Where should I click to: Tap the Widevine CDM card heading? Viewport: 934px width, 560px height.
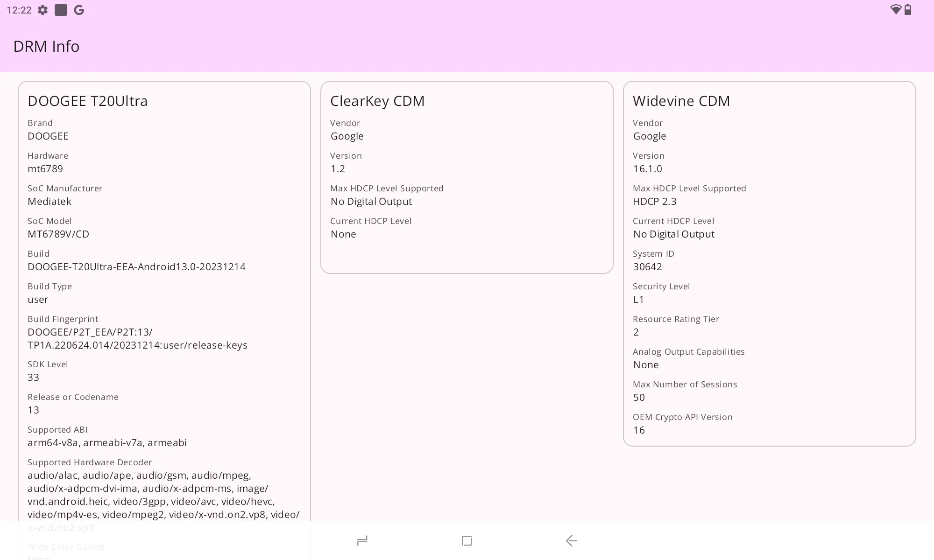(x=681, y=101)
